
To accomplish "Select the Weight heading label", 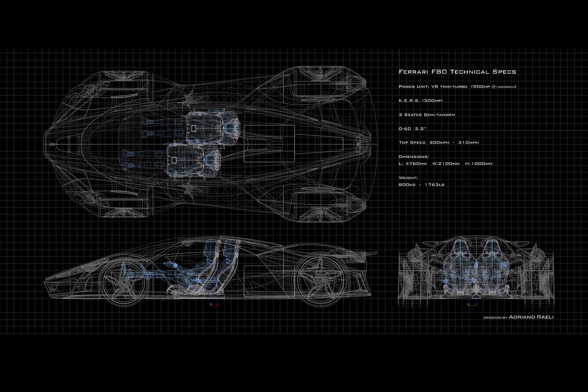I will coord(408,178).
